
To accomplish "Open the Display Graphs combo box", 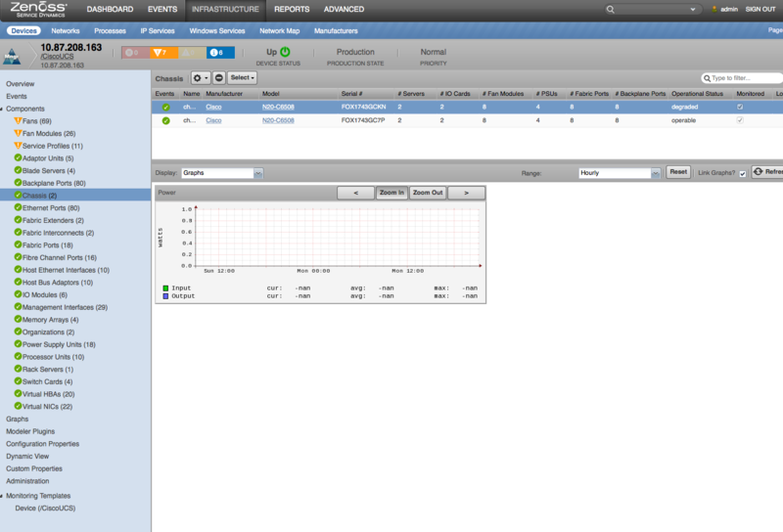I will click(x=222, y=173).
